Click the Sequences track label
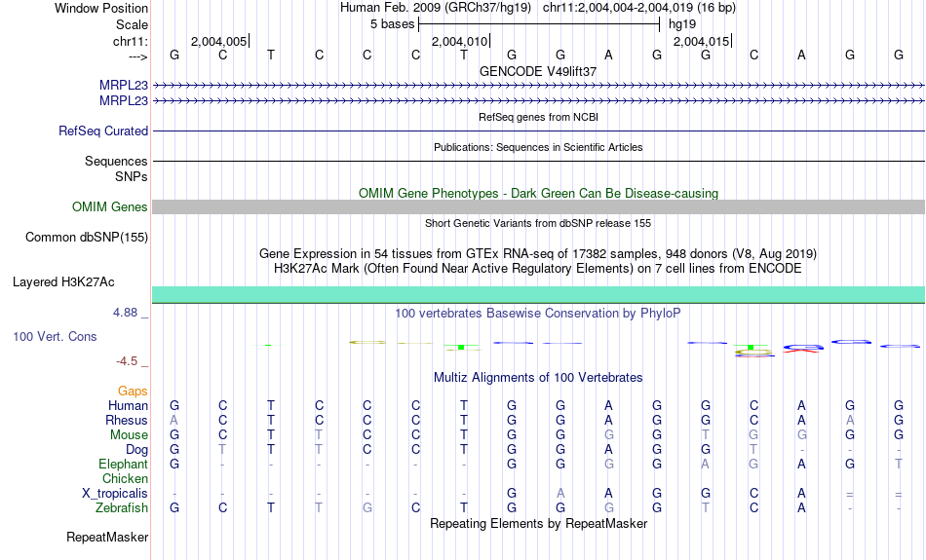Image resolution: width=926 pixels, height=560 pixels. point(116,161)
